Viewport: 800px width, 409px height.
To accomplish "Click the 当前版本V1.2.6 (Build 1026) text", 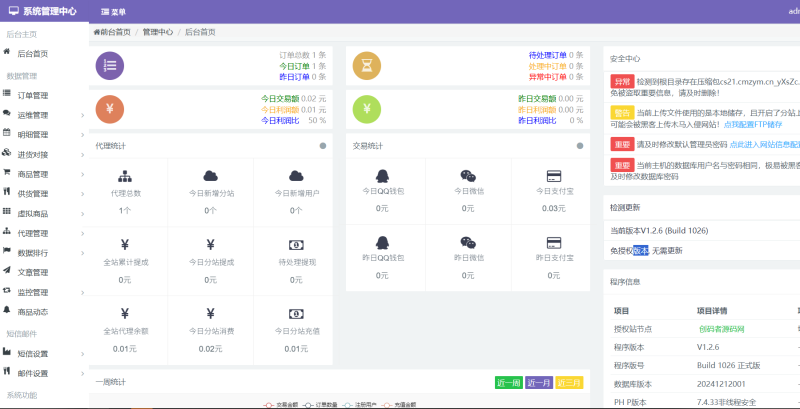I will tap(659, 231).
